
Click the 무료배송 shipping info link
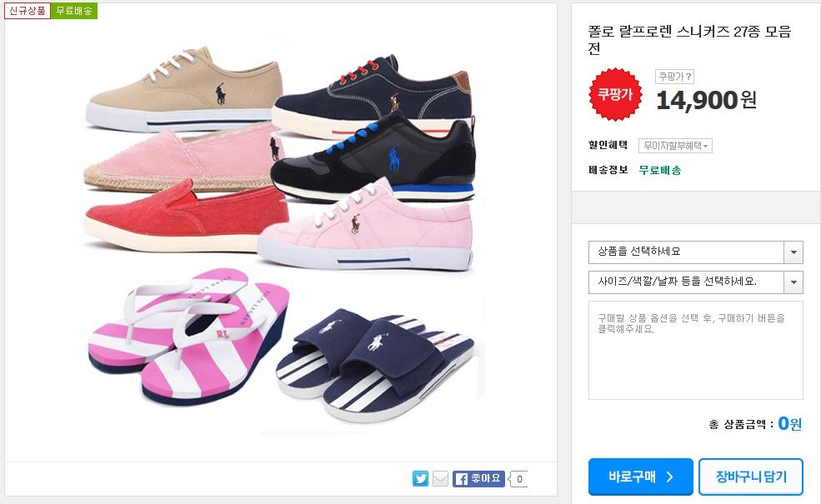click(x=660, y=170)
